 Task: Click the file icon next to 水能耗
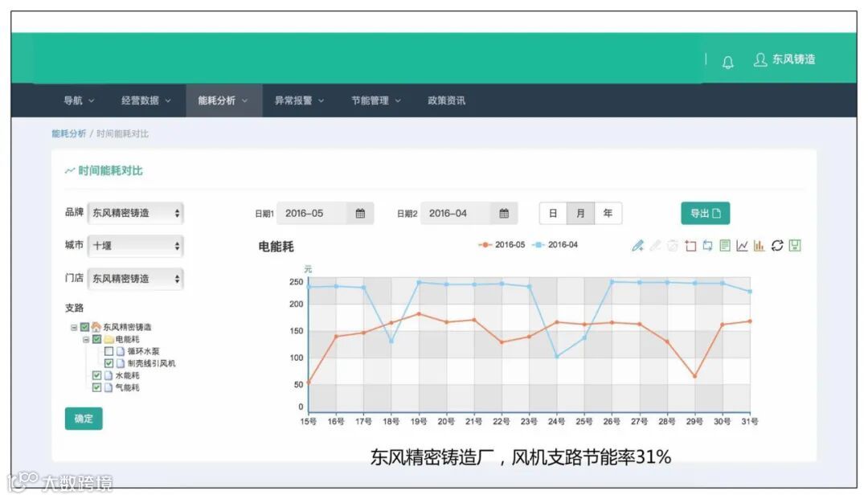tap(108, 375)
